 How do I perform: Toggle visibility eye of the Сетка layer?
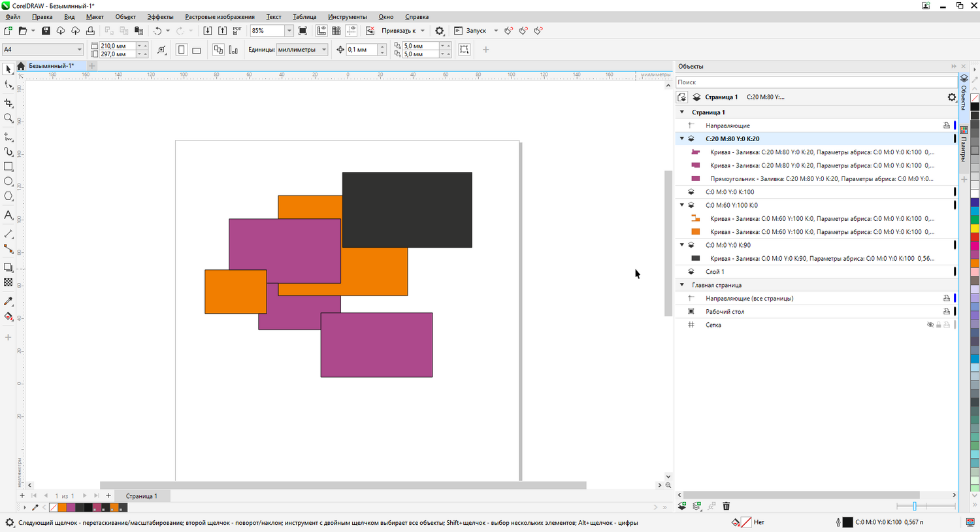(x=930, y=325)
